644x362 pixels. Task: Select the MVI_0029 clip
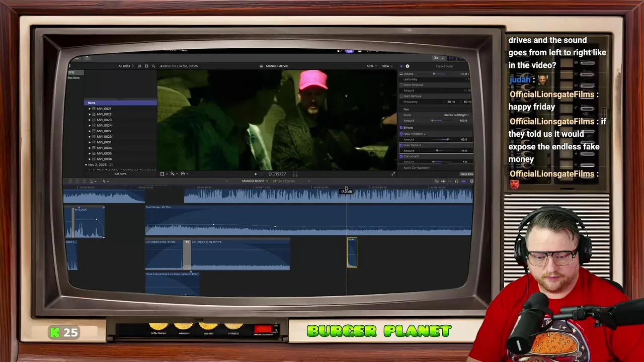(104, 137)
